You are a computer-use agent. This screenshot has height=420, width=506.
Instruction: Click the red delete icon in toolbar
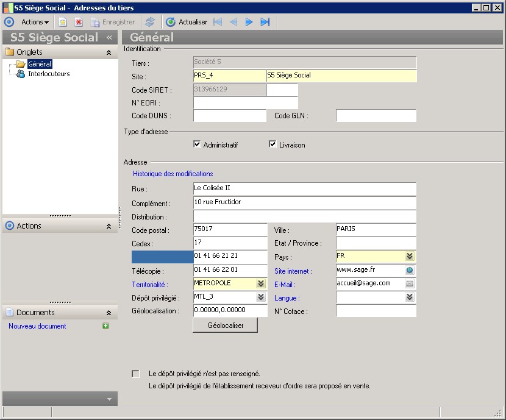click(79, 22)
